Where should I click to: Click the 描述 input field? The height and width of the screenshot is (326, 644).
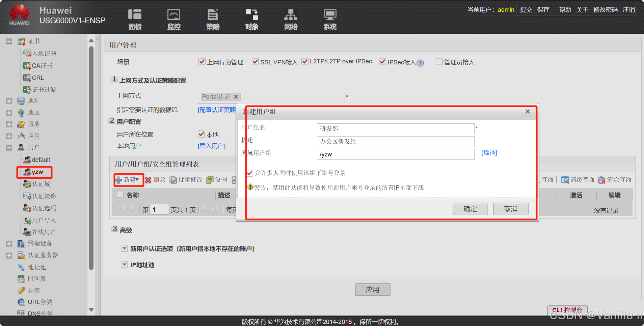tap(396, 142)
